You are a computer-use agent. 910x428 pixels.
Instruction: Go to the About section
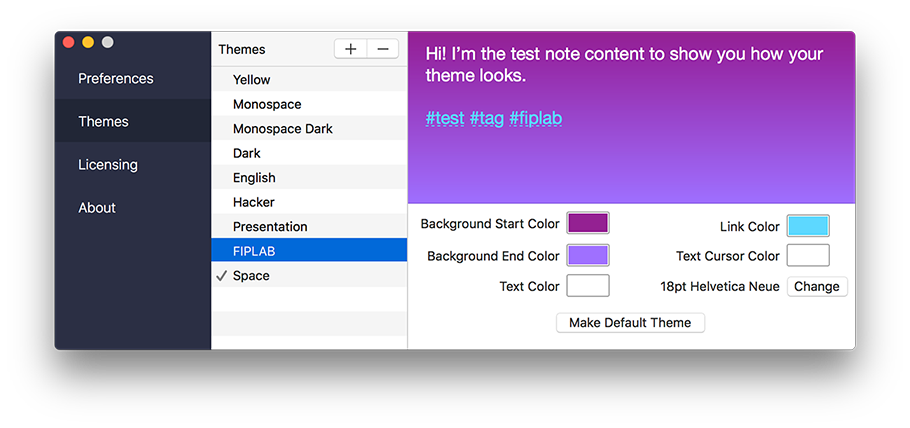[x=97, y=208]
